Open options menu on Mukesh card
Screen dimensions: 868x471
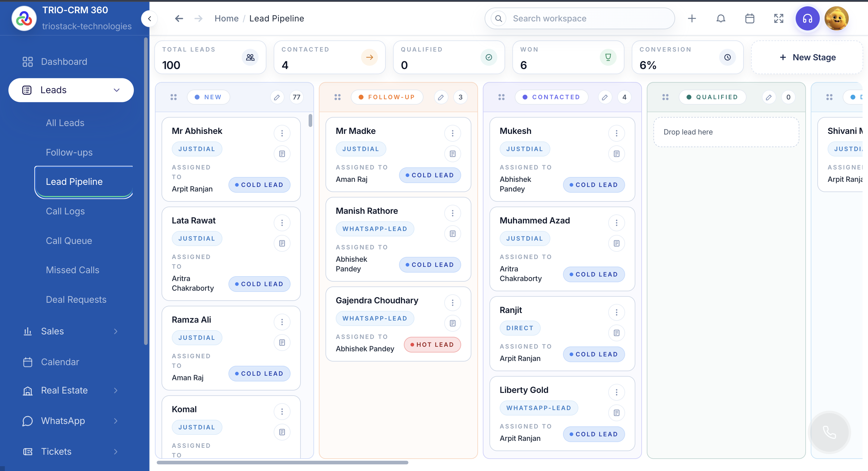(x=617, y=133)
